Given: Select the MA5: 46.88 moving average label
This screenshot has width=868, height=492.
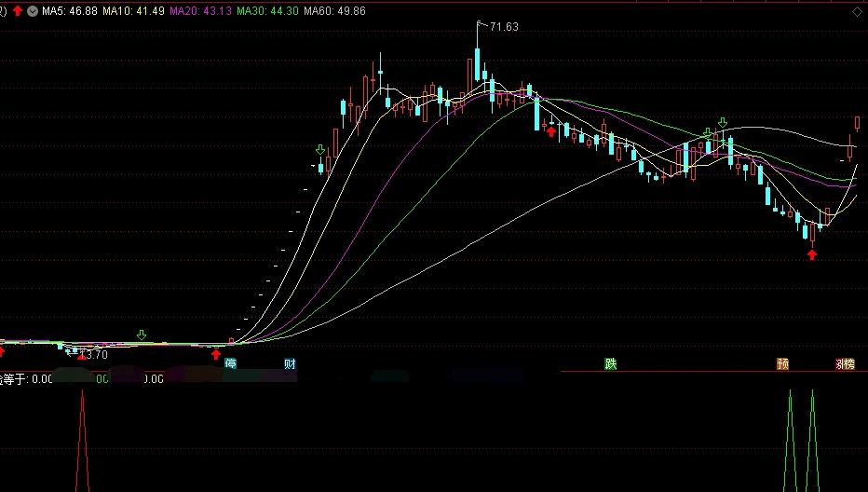Looking at the screenshot, I should 70,10.
